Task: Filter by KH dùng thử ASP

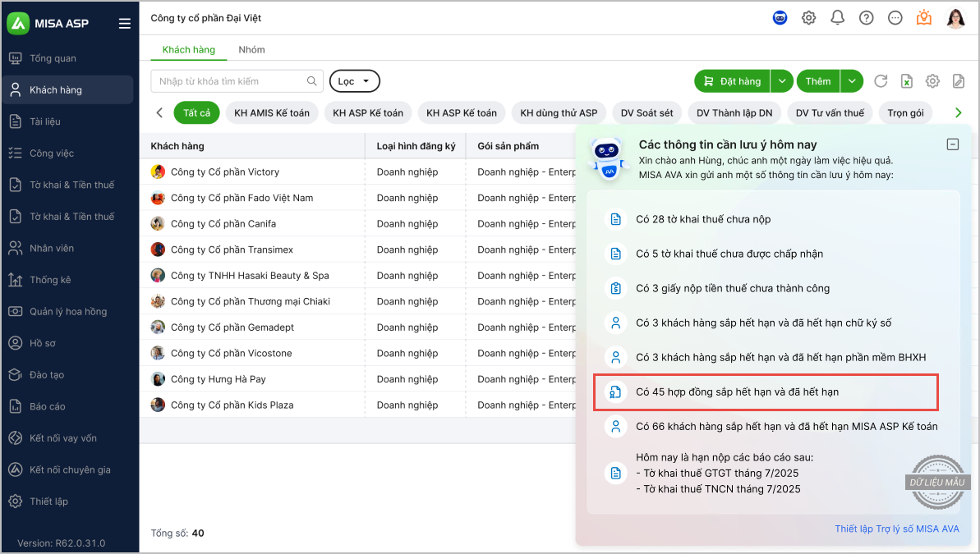Action: pos(559,113)
